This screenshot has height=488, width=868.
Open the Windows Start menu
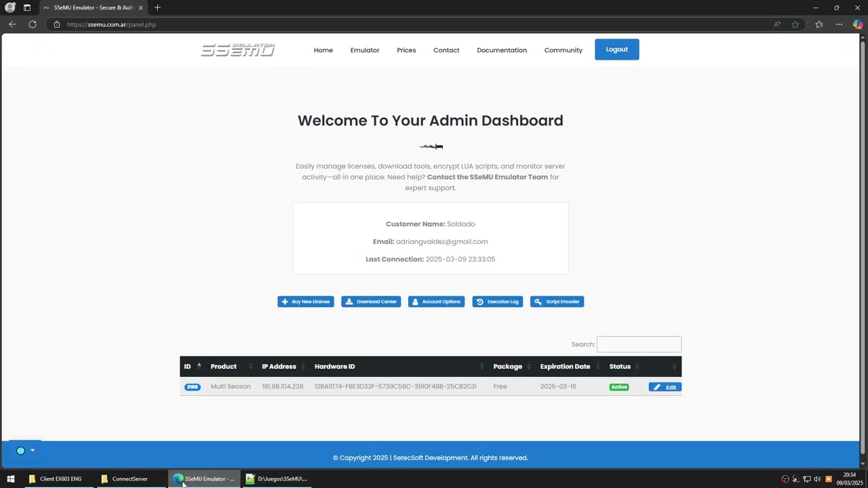[x=10, y=479]
